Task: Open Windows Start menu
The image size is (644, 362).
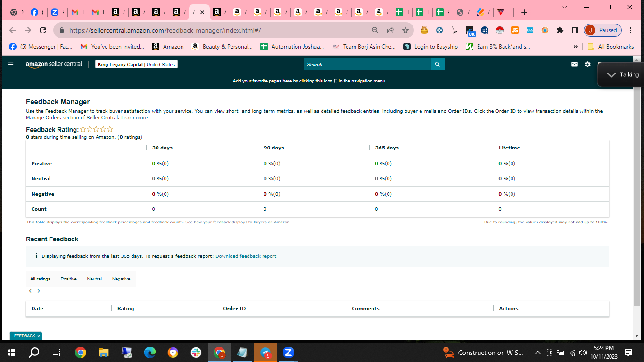Action: pos(11,352)
